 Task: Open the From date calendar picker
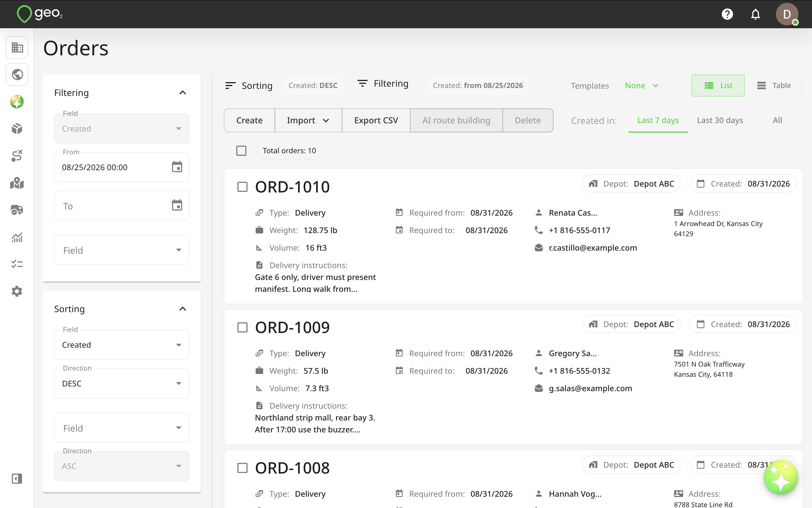click(177, 167)
